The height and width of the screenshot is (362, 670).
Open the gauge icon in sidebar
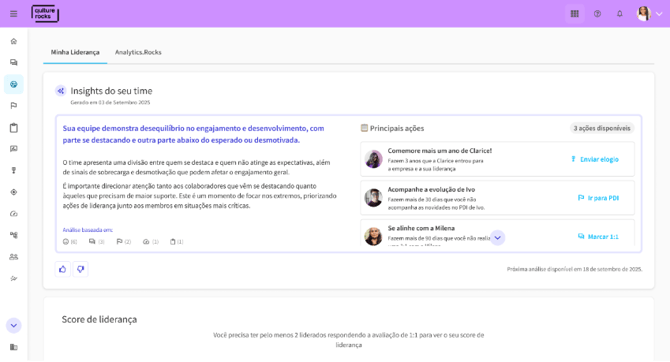pyautogui.click(x=14, y=214)
